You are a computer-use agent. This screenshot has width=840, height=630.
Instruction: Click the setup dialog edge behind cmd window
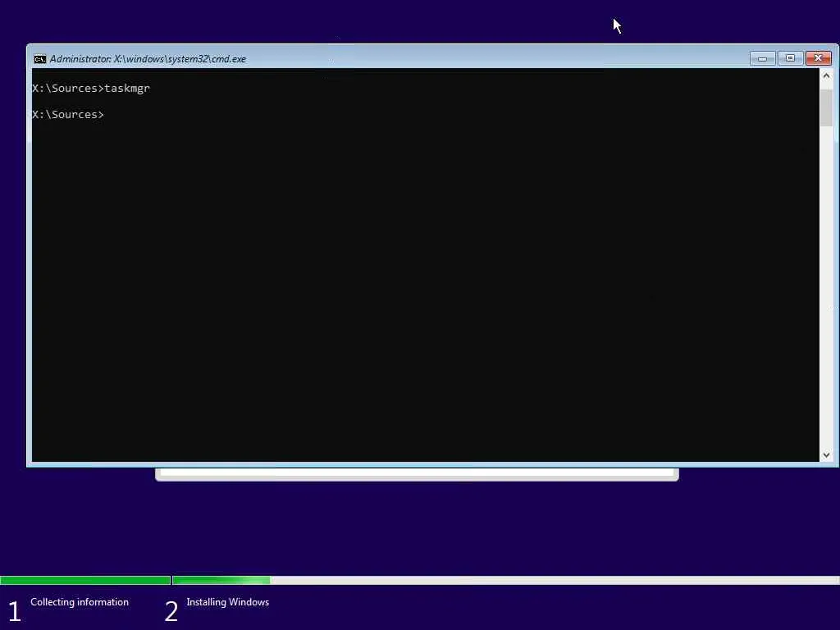pyautogui.click(x=417, y=475)
